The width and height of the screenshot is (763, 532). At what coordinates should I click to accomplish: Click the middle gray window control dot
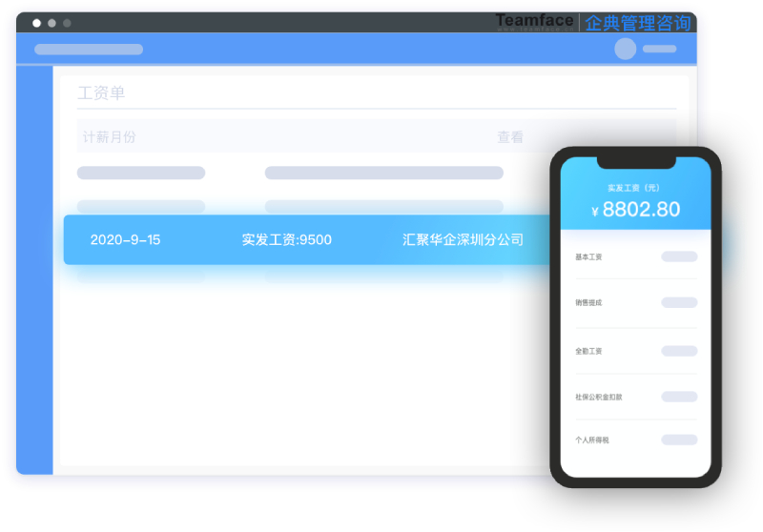(x=52, y=23)
